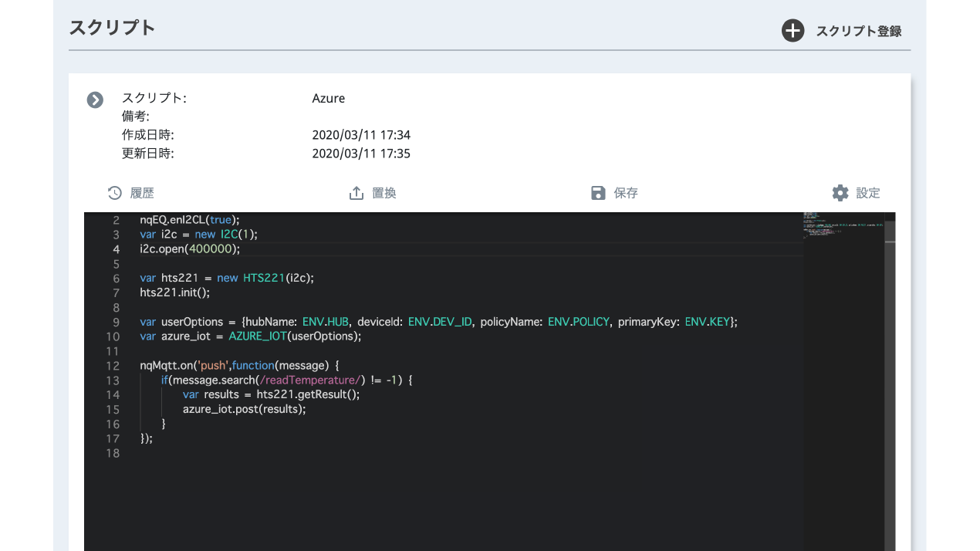Open the 履歴 history label
980x551 pixels.
[x=142, y=193]
